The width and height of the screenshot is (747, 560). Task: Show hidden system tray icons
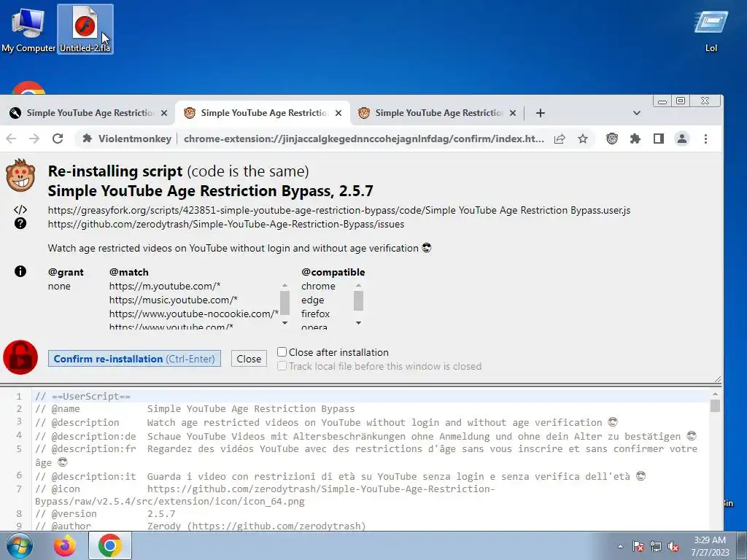(620, 546)
